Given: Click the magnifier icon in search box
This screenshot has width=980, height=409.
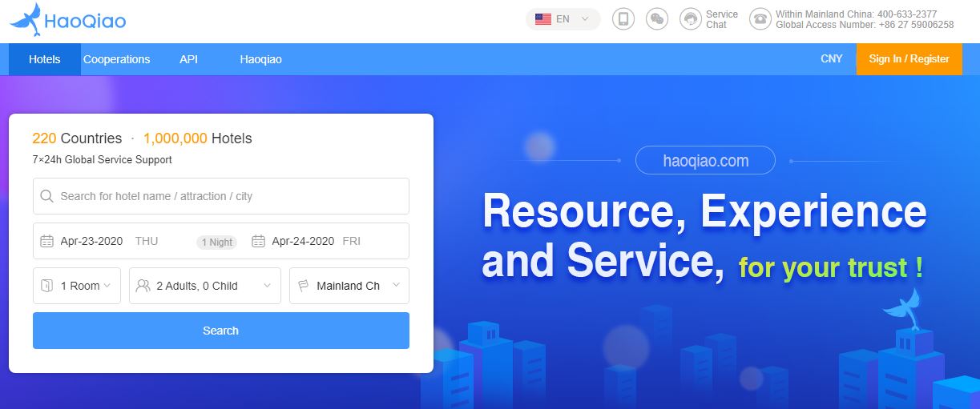Looking at the screenshot, I should [x=46, y=196].
